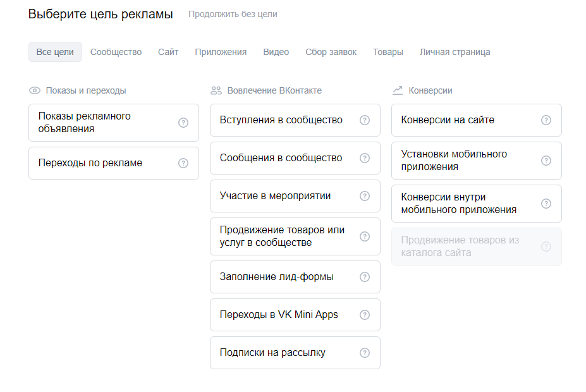Click the help icon beside Сообщения в сообщество
Viewport: 586px width, 392px height.
pyautogui.click(x=364, y=158)
